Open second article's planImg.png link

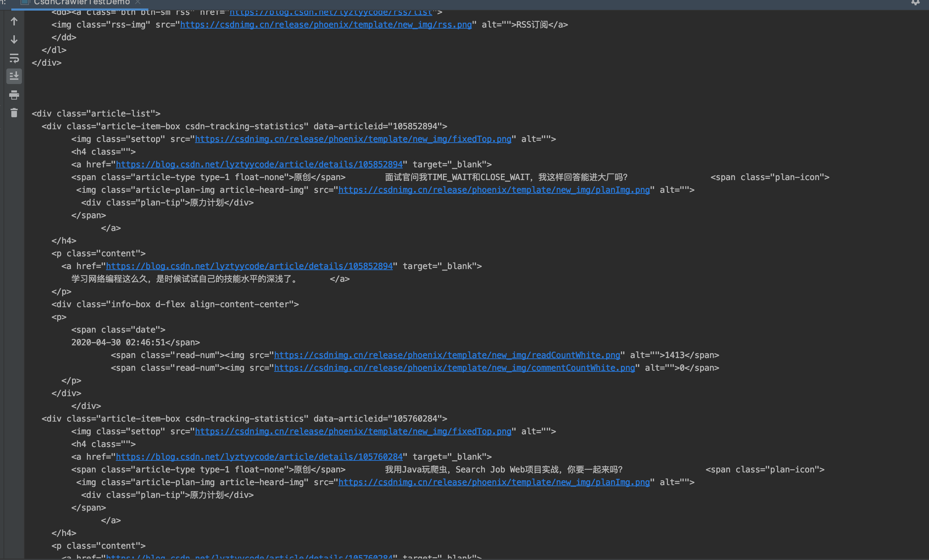494,482
